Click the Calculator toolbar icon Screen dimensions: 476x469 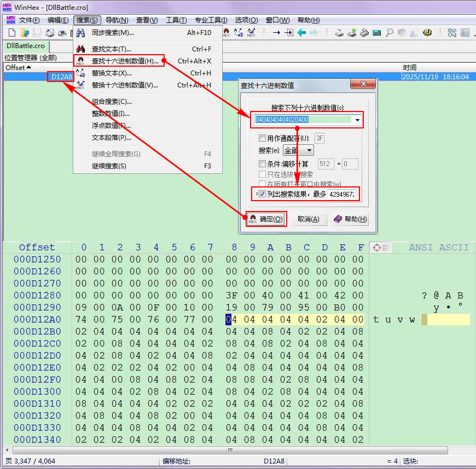(377, 33)
